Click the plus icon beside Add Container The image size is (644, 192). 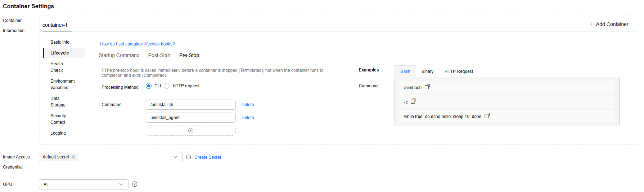point(591,24)
